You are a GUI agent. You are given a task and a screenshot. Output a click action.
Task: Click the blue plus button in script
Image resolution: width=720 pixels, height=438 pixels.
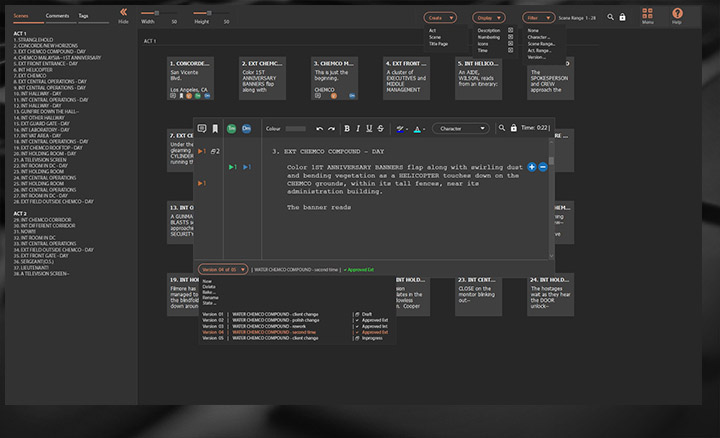[x=532, y=166]
